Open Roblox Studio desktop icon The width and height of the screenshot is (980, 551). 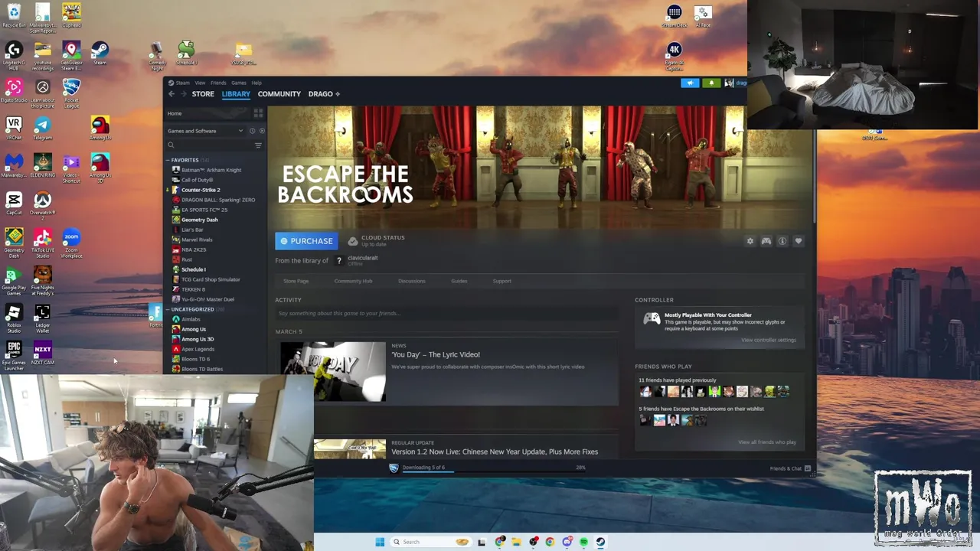pyautogui.click(x=14, y=318)
